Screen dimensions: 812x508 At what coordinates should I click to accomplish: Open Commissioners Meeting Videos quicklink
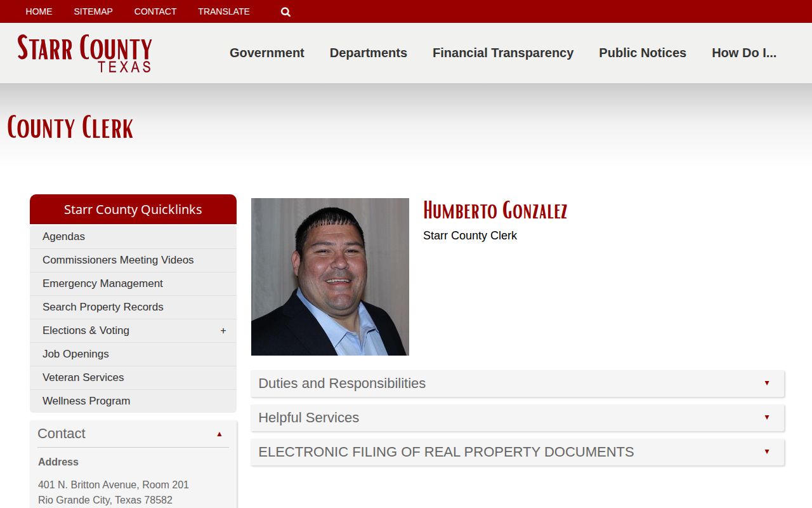click(133, 260)
